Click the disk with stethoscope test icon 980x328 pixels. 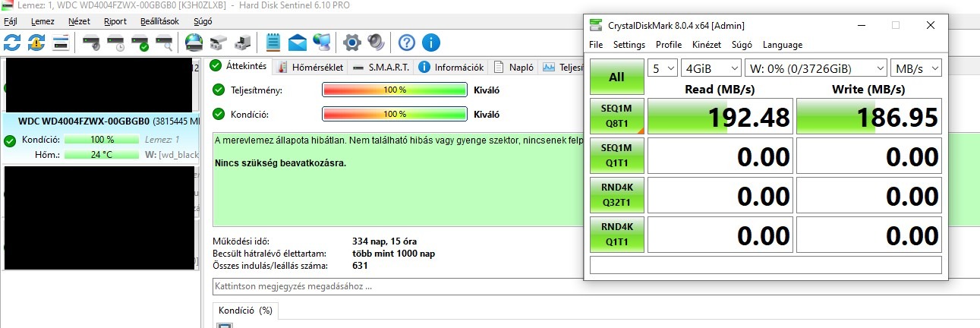coord(92,42)
